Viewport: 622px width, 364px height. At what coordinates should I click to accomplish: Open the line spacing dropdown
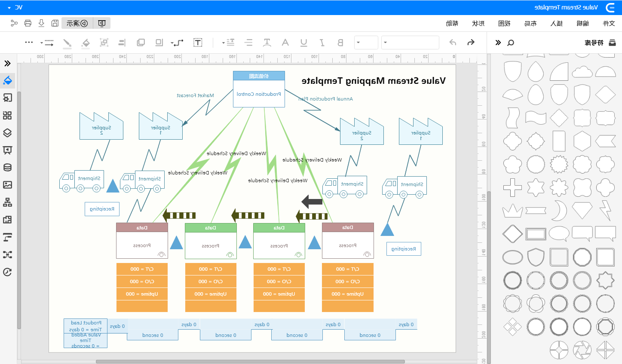coord(229,42)
